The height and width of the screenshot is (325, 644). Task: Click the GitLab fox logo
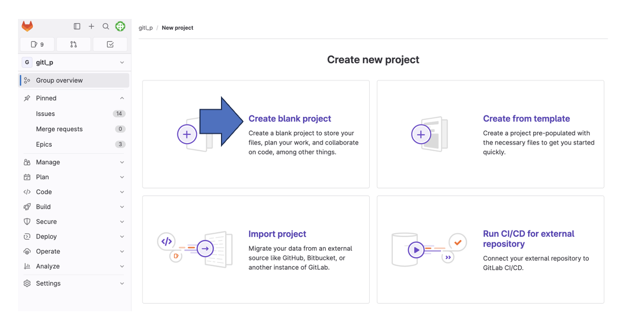[x=26, y=26]
